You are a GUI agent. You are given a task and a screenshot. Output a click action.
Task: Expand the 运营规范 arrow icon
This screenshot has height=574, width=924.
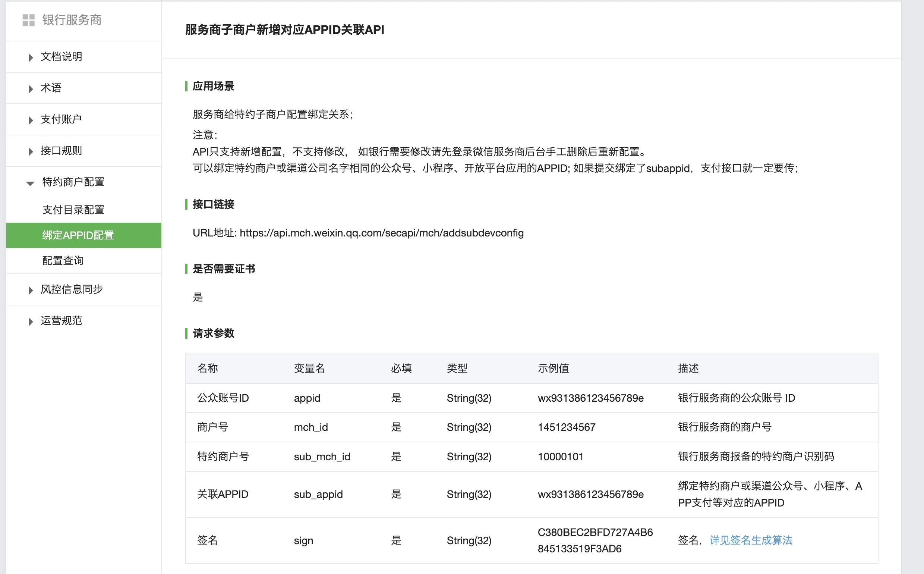tap(31, 321)
